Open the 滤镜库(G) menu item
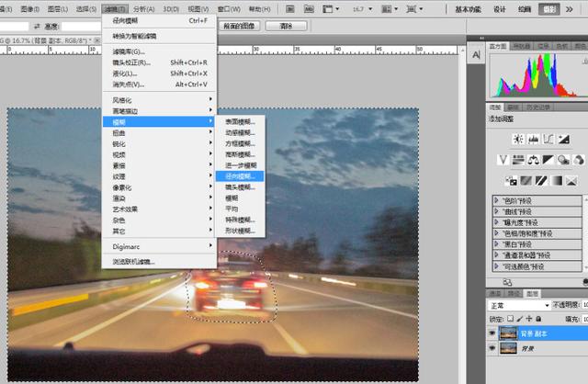The width and height of the screenshot is (588, 384). click(160, 51)
